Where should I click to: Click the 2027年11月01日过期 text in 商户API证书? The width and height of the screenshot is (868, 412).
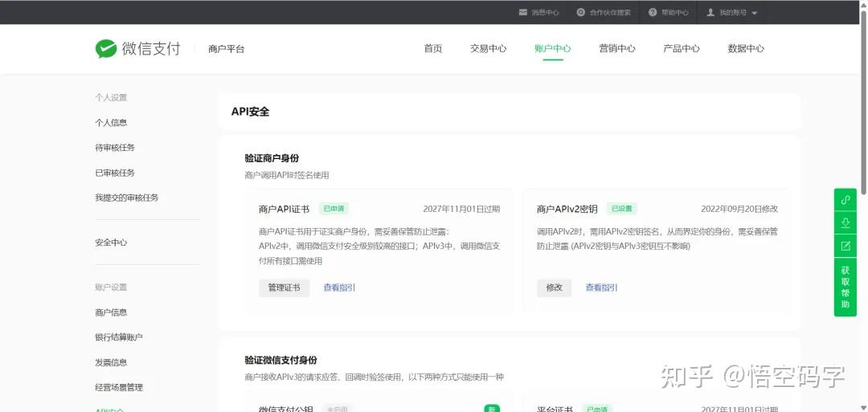point(461,209)
